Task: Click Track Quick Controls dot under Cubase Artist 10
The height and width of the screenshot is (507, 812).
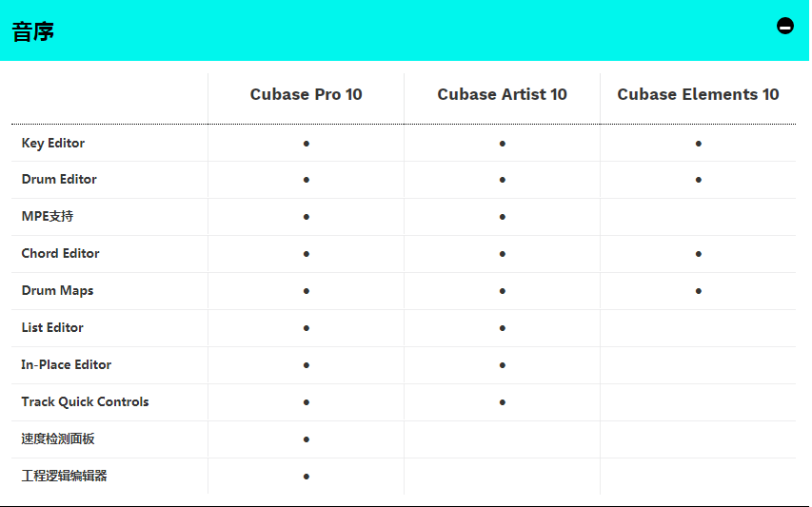Action: 503,402
